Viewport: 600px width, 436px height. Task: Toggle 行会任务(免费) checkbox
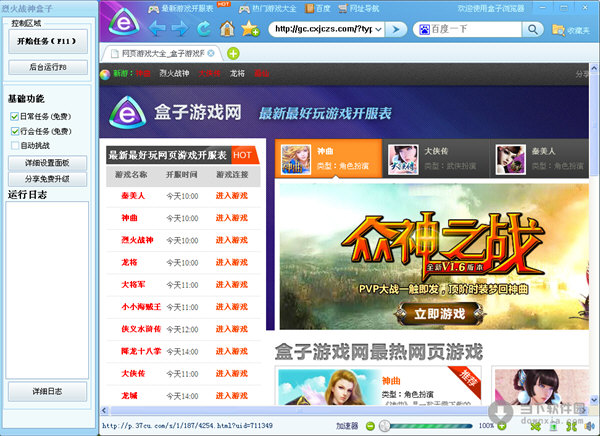15,131
